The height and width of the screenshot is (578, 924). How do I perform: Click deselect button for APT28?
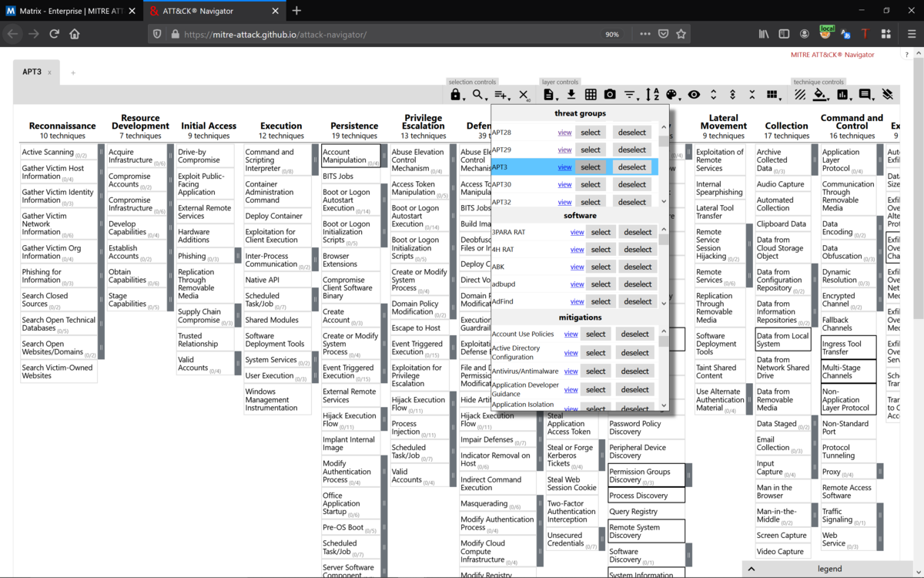(632, 133)
